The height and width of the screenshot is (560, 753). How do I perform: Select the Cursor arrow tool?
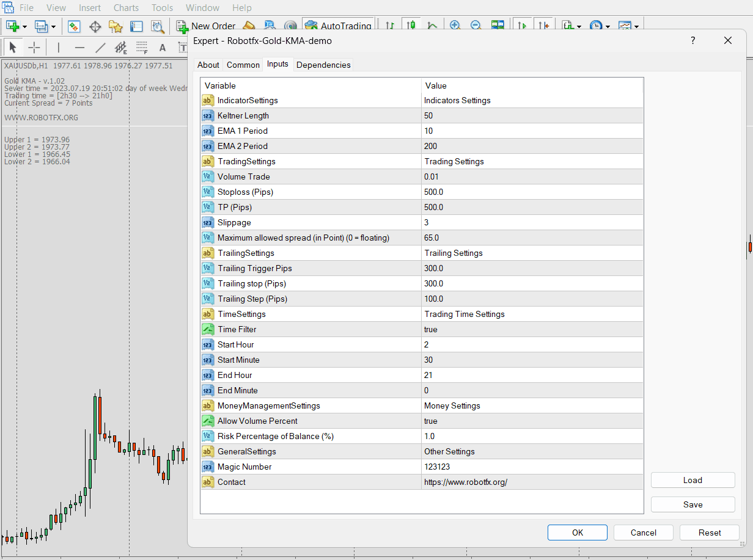tap(13, 47)
